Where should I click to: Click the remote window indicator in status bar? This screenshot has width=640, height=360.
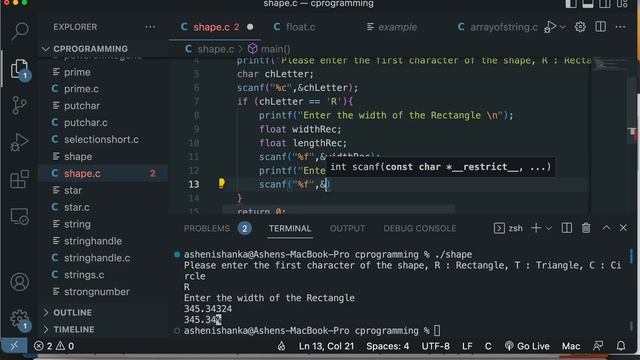(14, 346)
